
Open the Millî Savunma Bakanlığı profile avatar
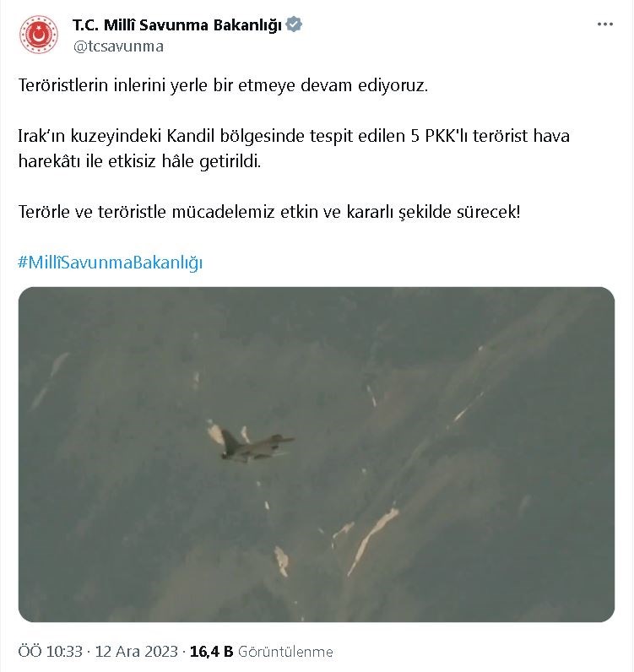pyautogui.click(x=39, y=35)
